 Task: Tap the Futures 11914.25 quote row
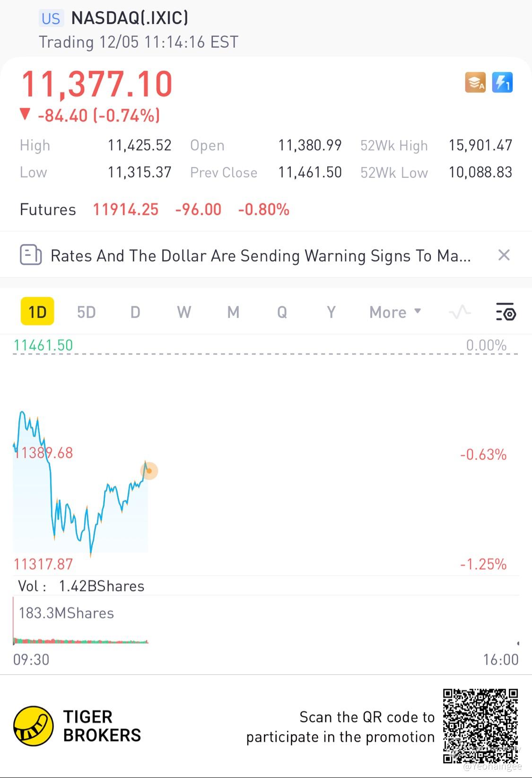coord(154,210)
